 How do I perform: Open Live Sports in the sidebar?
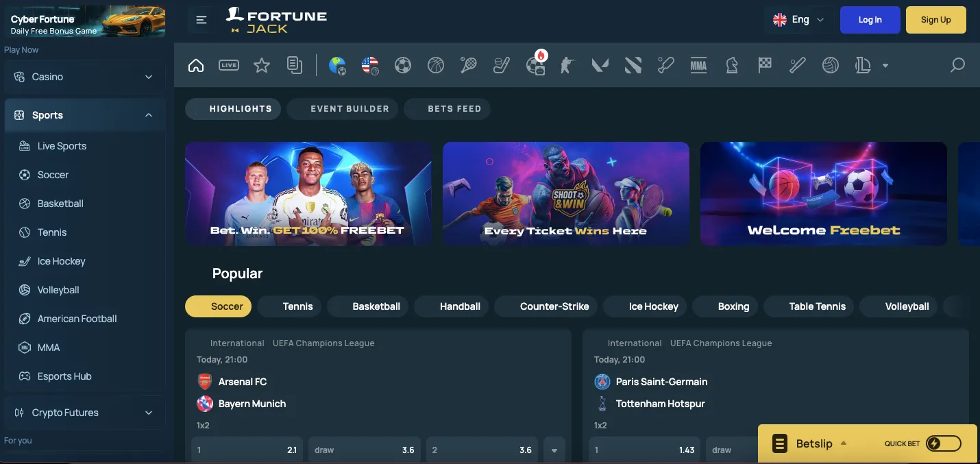pyautogui.click(x=84, y=146)
